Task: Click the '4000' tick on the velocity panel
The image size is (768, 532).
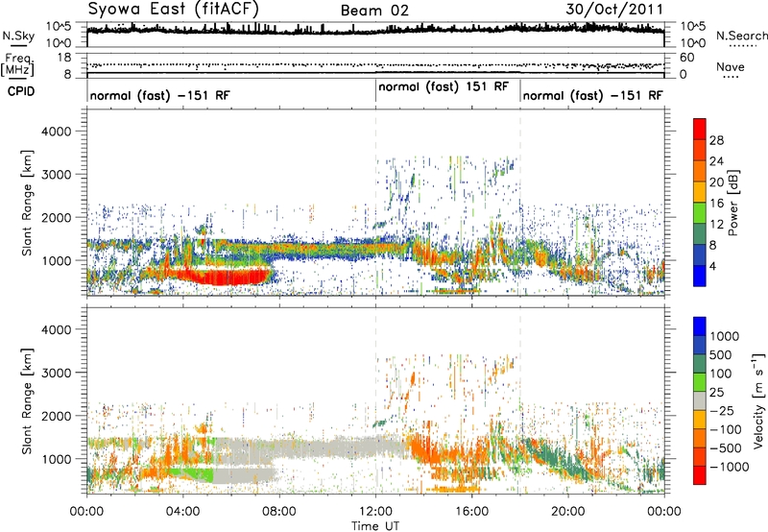Action: 57,329
